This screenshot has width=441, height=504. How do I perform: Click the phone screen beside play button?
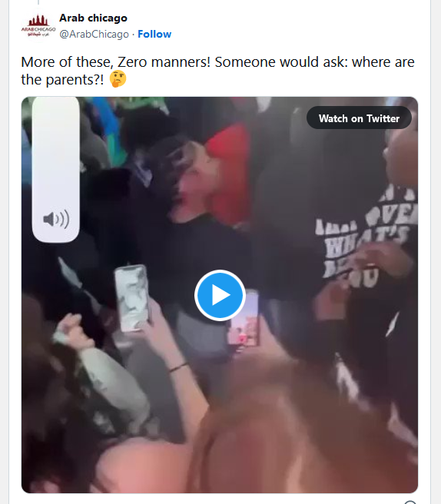(244, 321)
